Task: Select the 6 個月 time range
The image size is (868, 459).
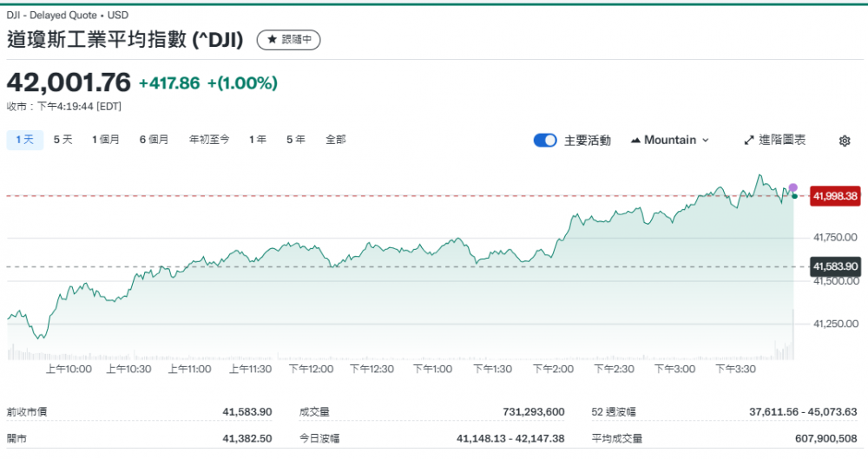Action: point(154,140)
